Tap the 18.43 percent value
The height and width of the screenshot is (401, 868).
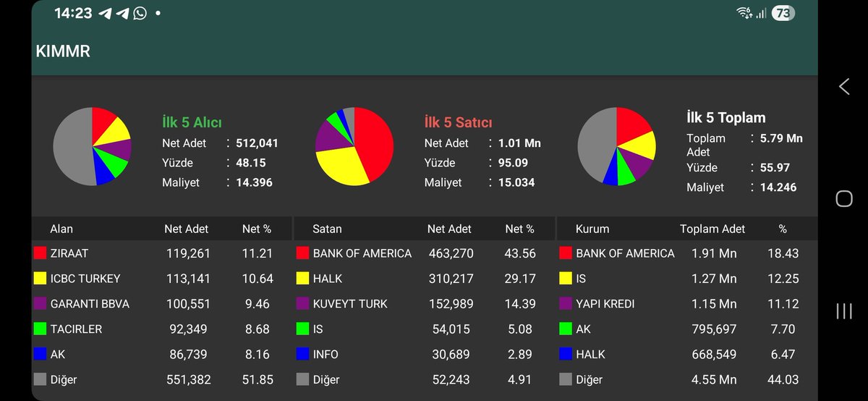tap(782, 253)
